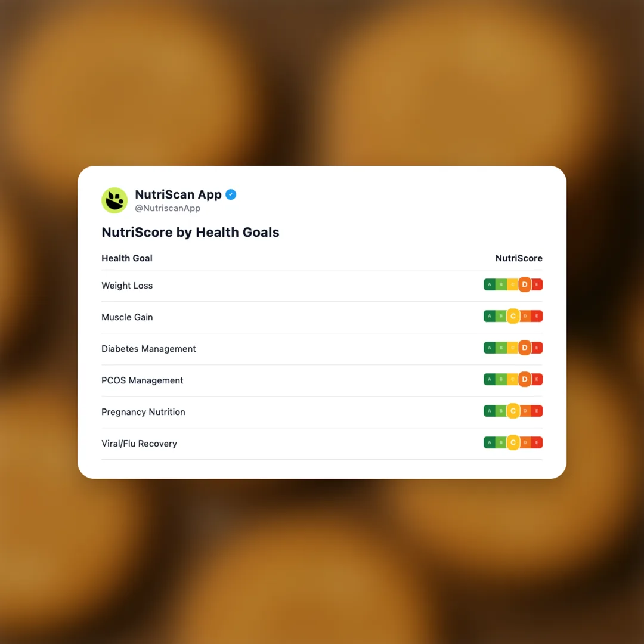Select the Pregnancy Nutrition row label

pyautogui.click(x=143, y=412)
